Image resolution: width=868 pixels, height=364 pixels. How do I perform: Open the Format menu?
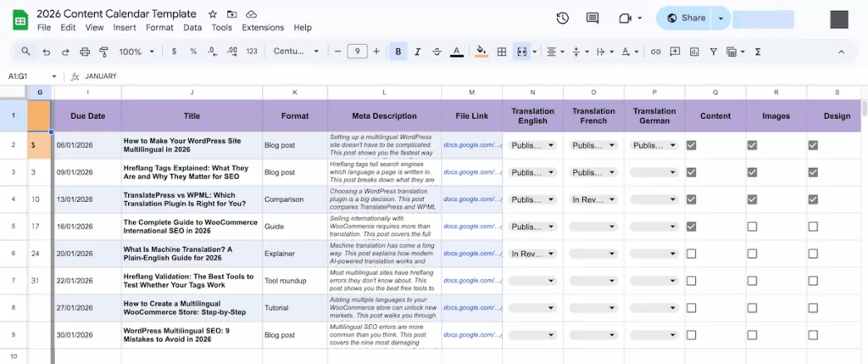pyautogui.click(x=159, y=28)
